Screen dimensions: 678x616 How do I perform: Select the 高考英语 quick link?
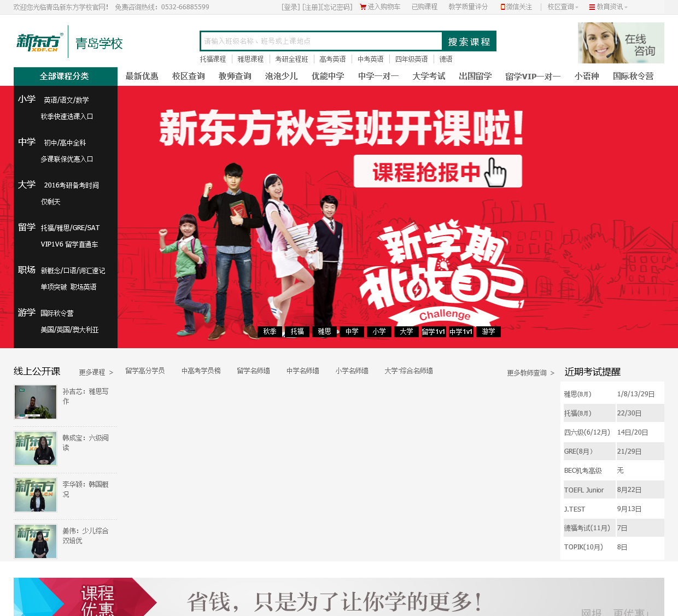332,59
